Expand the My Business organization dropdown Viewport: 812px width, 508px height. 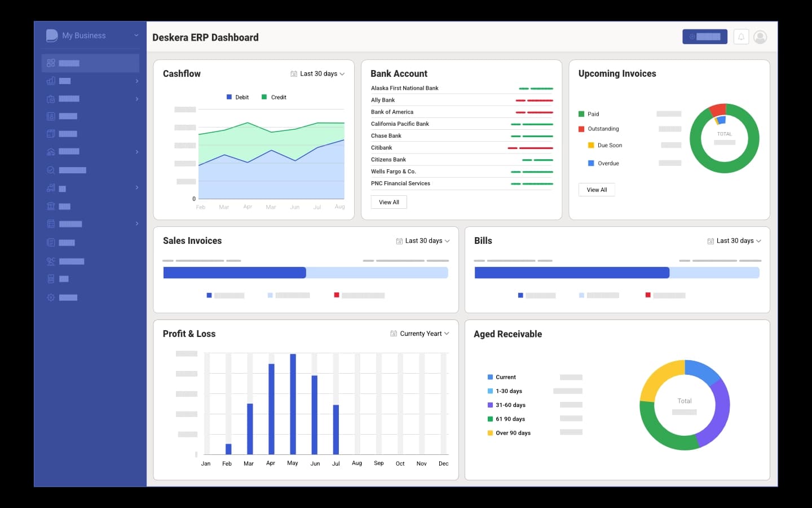coord(136,36)
